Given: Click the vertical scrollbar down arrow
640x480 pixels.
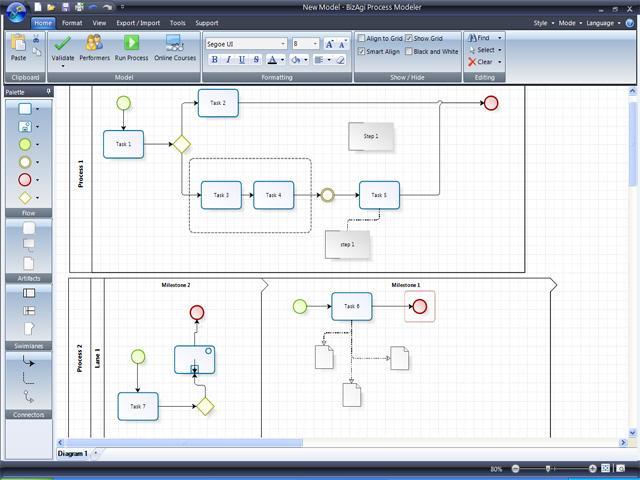Looking at the screenshot, I should 633,433.
